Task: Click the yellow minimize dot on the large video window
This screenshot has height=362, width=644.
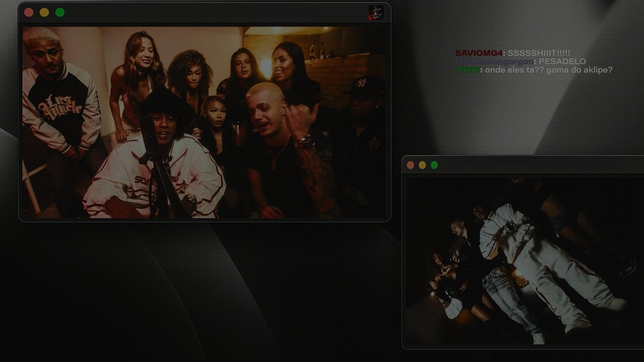Action: (44, 13)
